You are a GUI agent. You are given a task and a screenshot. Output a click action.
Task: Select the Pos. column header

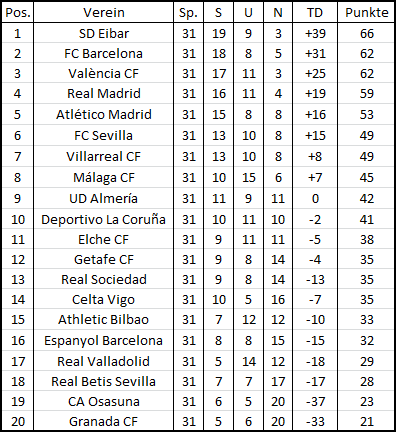point(18,12)
